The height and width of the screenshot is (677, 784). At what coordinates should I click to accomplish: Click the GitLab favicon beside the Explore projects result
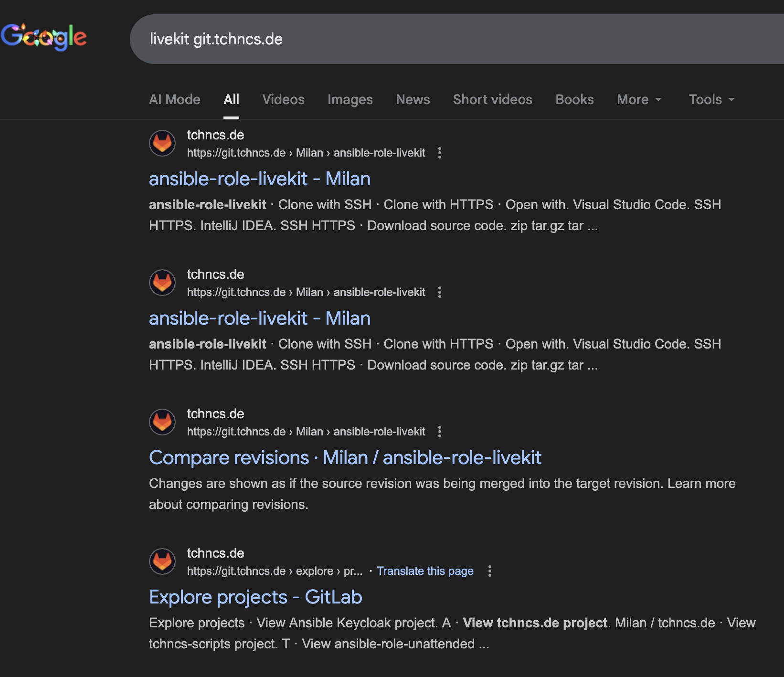[162, 561]
